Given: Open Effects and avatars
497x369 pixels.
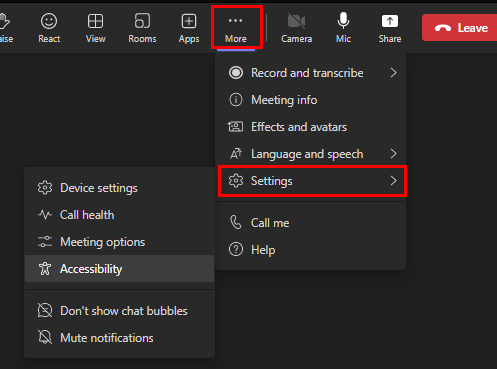Looking at the screenshot, I should pyautogui.click(x=311, y=127).
